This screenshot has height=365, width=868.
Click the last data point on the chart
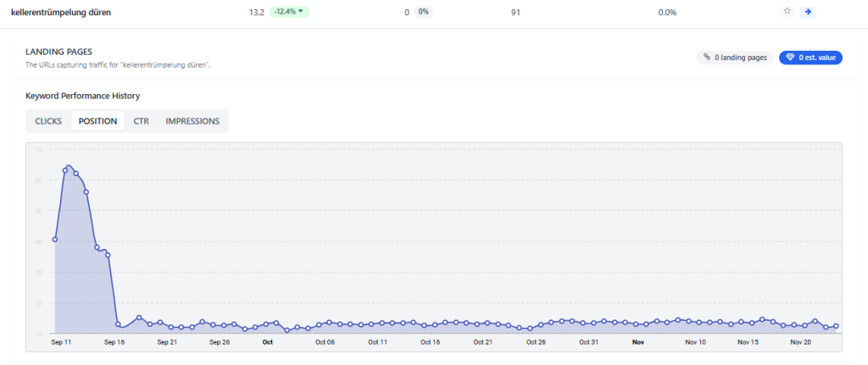(x=836, y=326)
